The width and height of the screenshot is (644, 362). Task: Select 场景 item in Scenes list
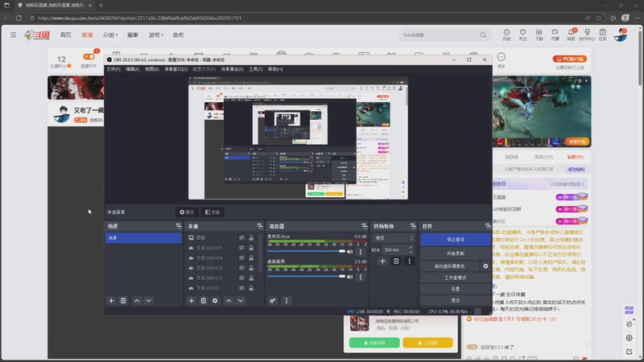click(x=143, y=238)
